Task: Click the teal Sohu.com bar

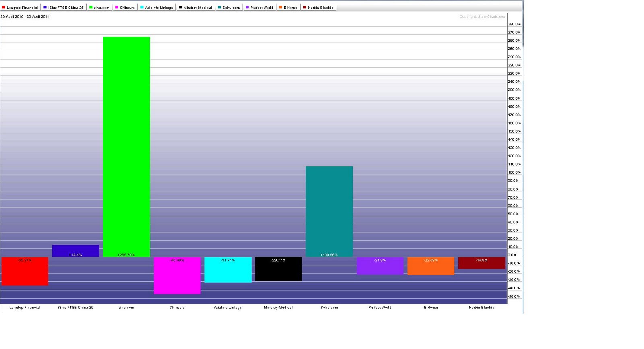Action: pos(329,211)
